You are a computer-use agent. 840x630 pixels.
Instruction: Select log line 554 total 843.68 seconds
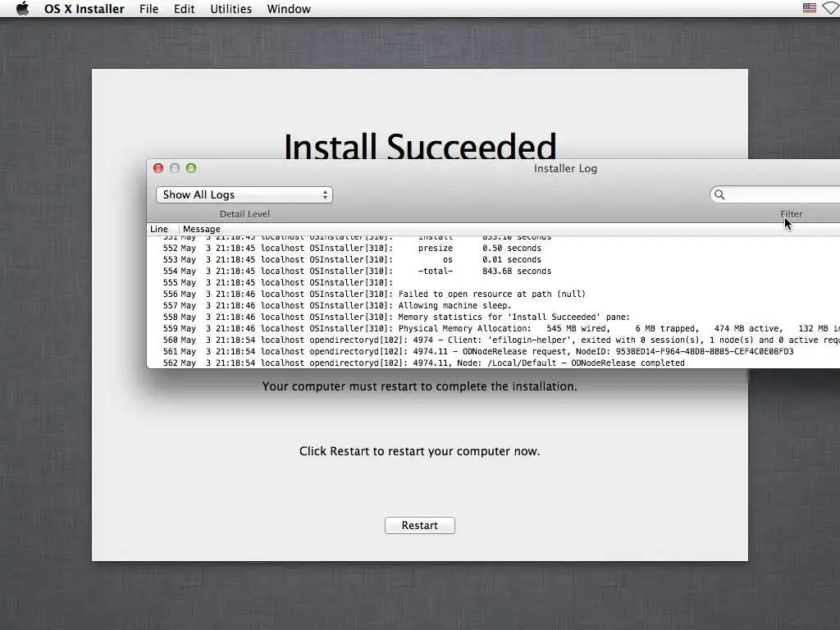tap(493, 271)
